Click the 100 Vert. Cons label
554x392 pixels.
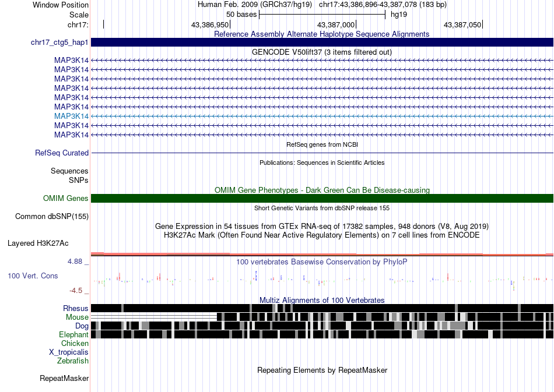[x=33, y=276]
